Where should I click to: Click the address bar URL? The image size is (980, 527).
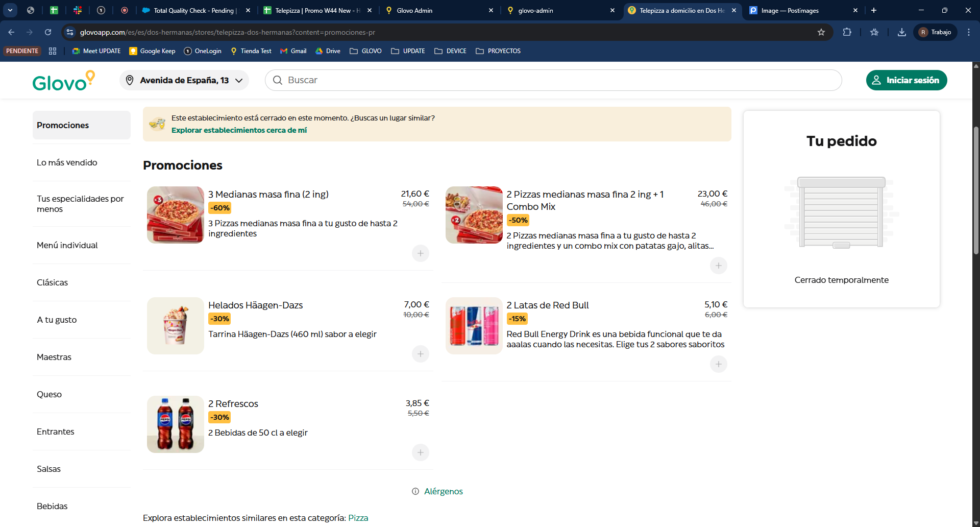[x=228, y=32]
